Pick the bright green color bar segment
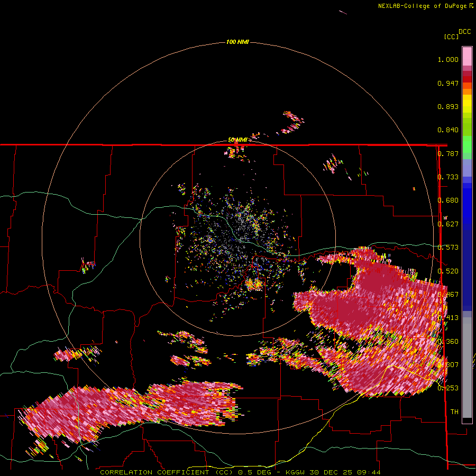 pos(467,145)
